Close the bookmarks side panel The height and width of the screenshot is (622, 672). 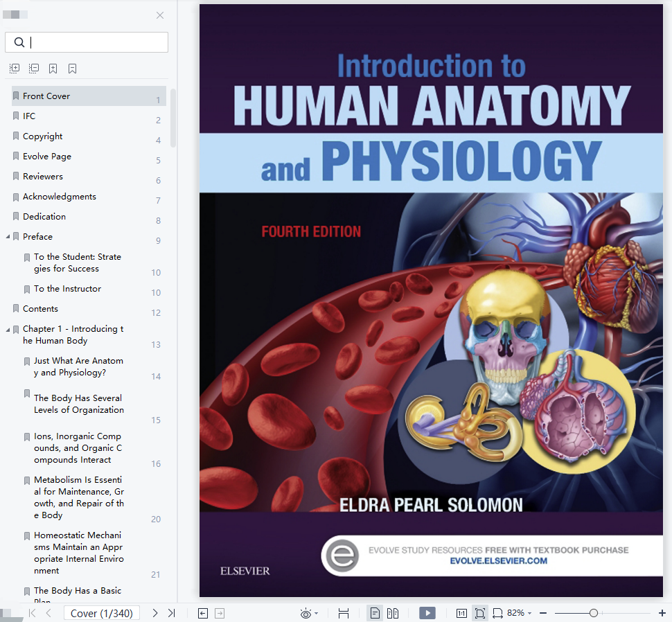(160, 15)
